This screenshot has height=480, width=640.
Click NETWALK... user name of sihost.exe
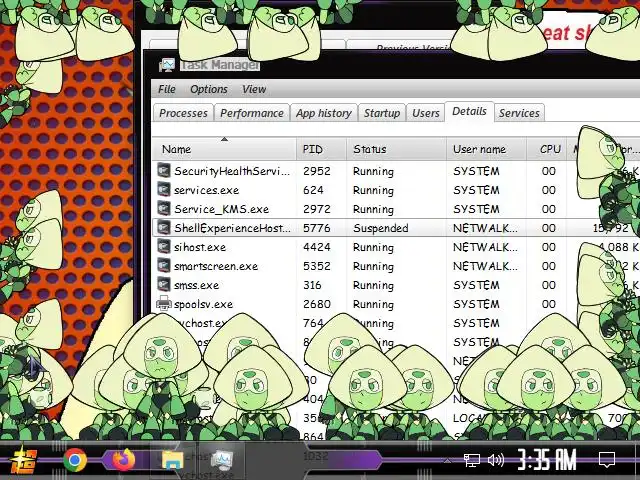click(x=485, y=247)
